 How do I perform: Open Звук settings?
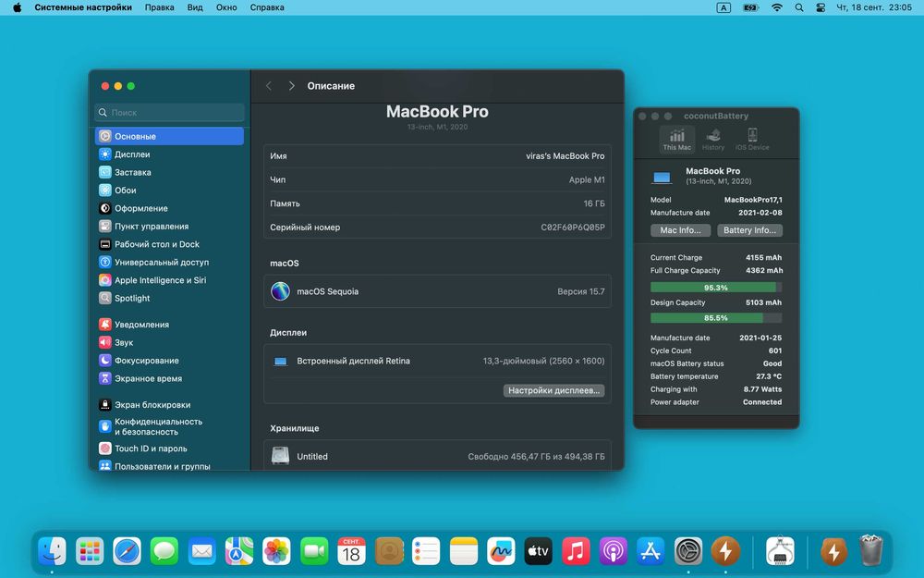169,343
